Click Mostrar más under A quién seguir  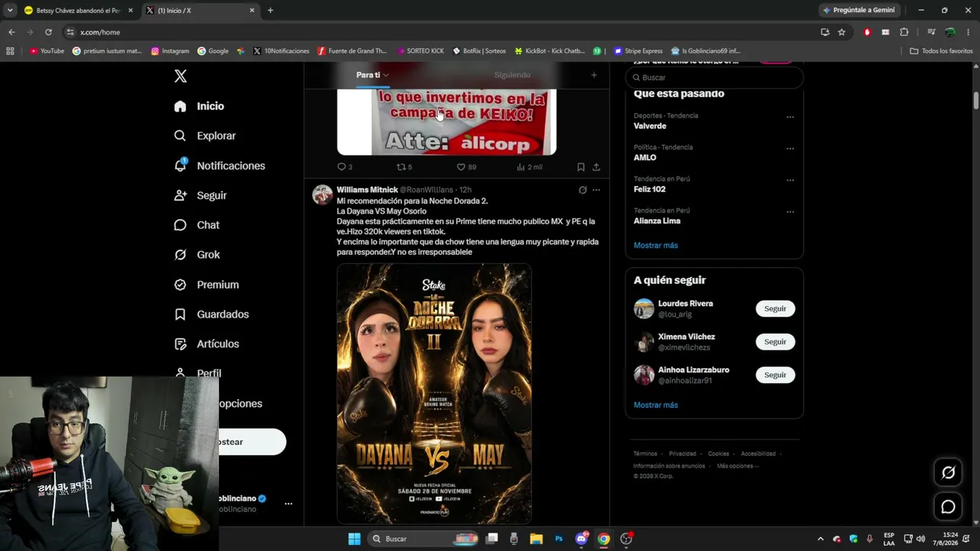pyautogui.click(x=656, y=405)
